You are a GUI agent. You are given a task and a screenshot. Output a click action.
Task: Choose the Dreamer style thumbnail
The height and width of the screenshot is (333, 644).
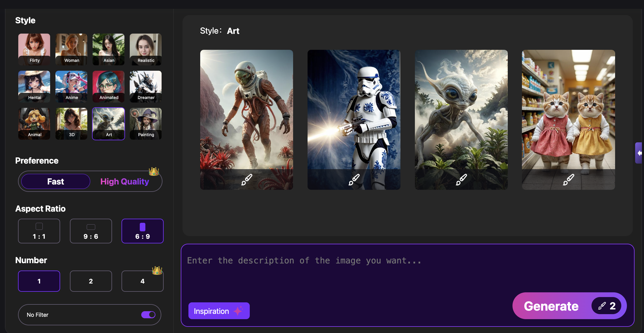pyautogui.click(x=146, y=86)
